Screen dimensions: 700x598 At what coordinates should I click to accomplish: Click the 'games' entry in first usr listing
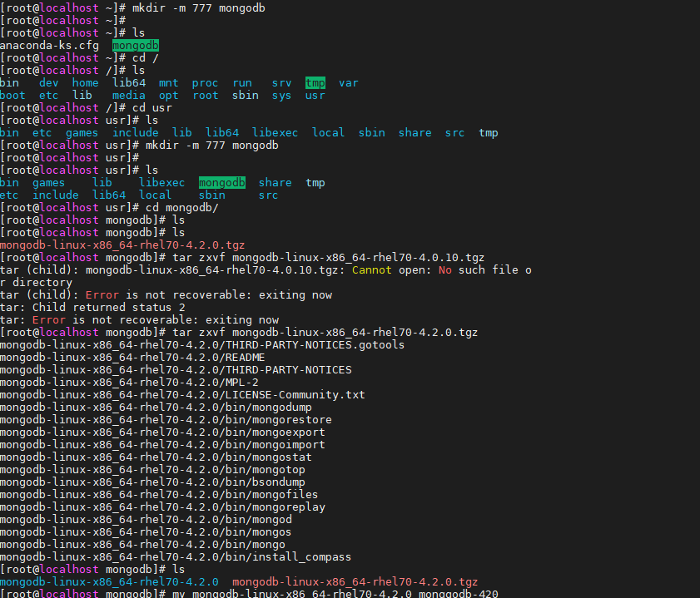pyautogui.click(x=82, y=133)
